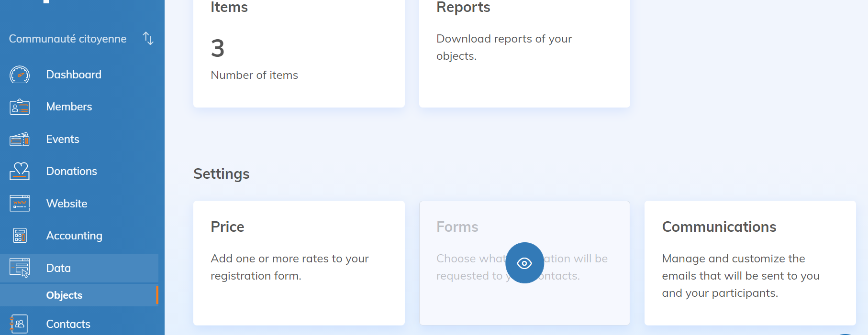Open the Price settings card
This screenshot has width=868, height=335.
pyautogui.click(x=299, y=263)
